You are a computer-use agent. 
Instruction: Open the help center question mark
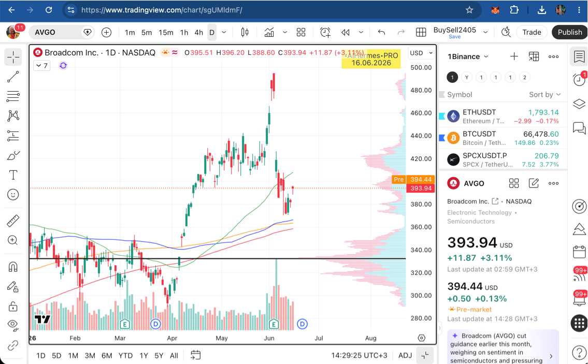click(579, 353)
